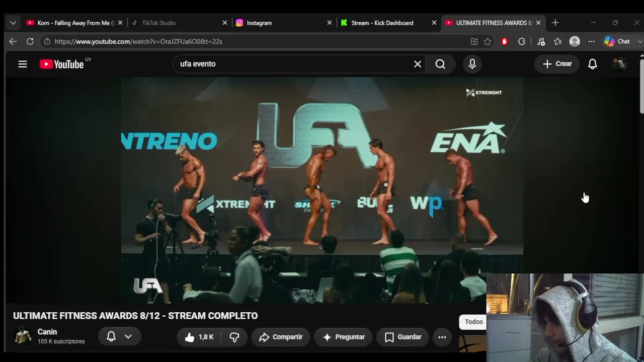Dislike the video

click(234, 337)
